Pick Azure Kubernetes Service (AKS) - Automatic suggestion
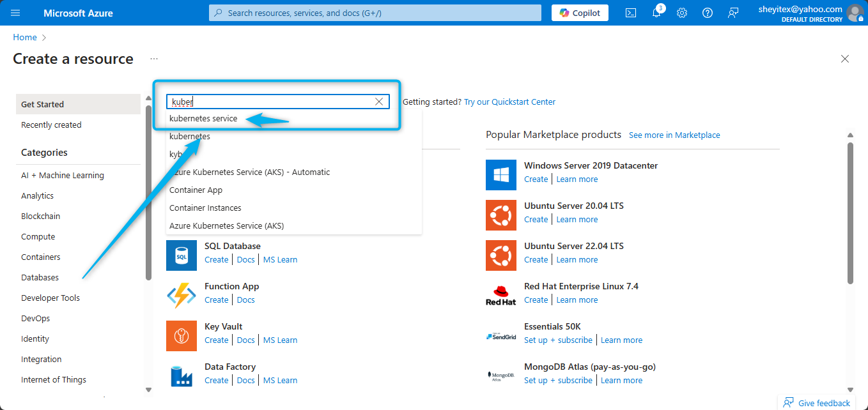The width and height of the screenshot is (868, 410). coord(250,172)
